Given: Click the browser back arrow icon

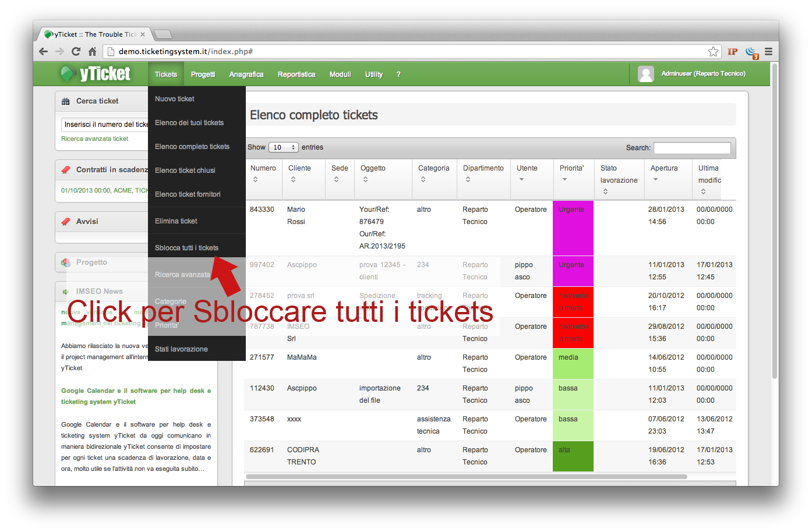Looking at the screenshot, I should pyautogui.click(x=43, y=52).
